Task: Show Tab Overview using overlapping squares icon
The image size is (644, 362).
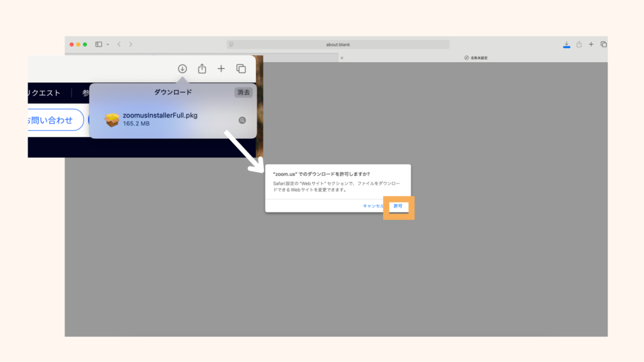Action: pos(604,44)
